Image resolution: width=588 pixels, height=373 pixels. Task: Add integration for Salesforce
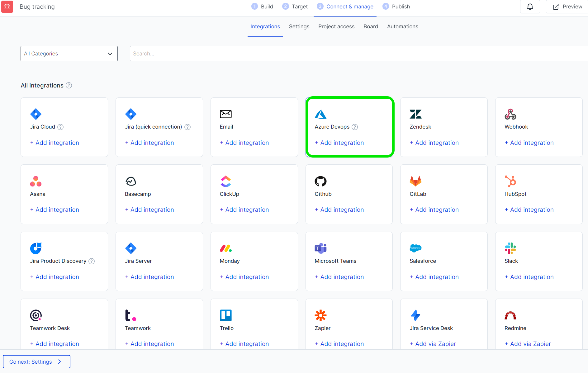pyautogui.click(x=434, y=277)
